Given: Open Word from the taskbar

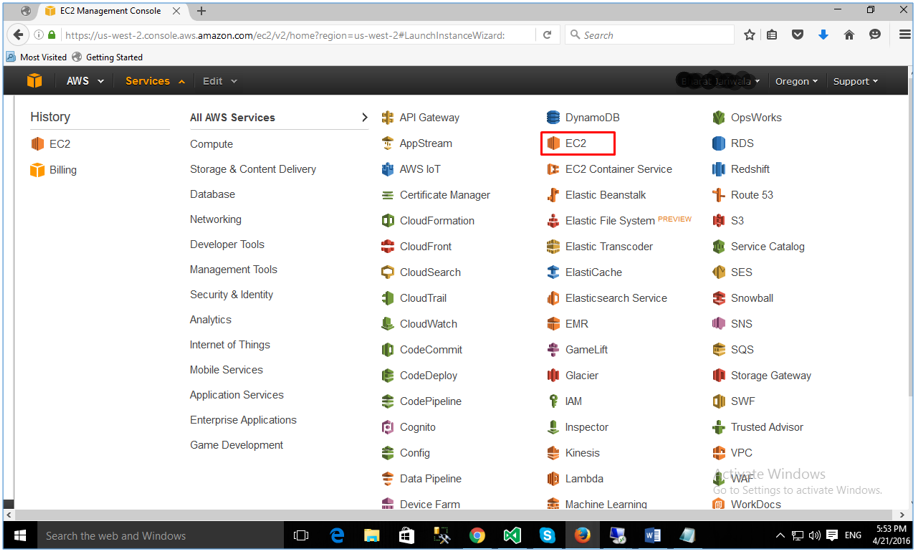Looking at the screenshot, I should tap(652, 535).
